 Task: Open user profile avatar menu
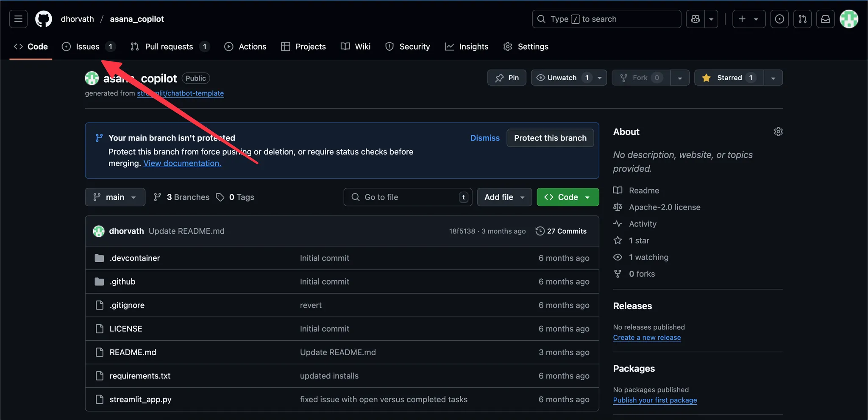pyautogui.click(x=849, y=19)
